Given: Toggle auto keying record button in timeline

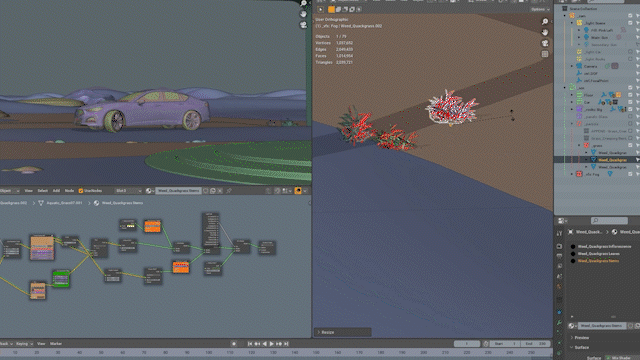Looking at the screenshot, I should [x=234, y=344].
